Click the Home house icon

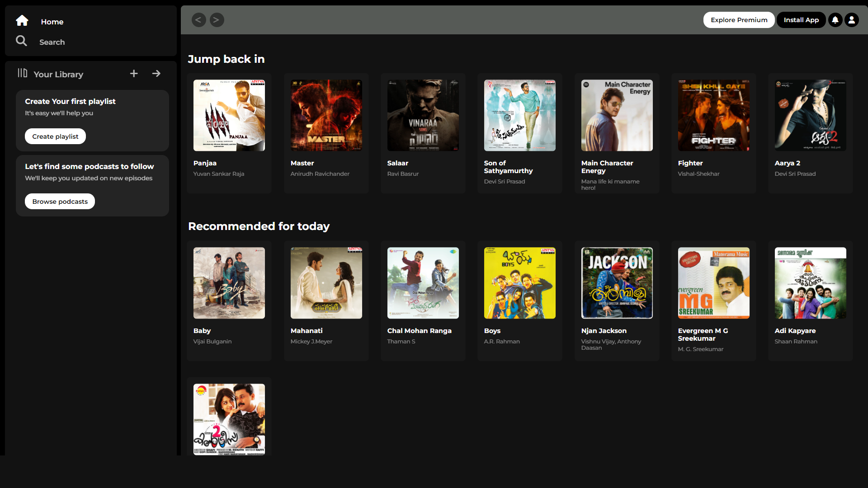(x=22, y=21)
